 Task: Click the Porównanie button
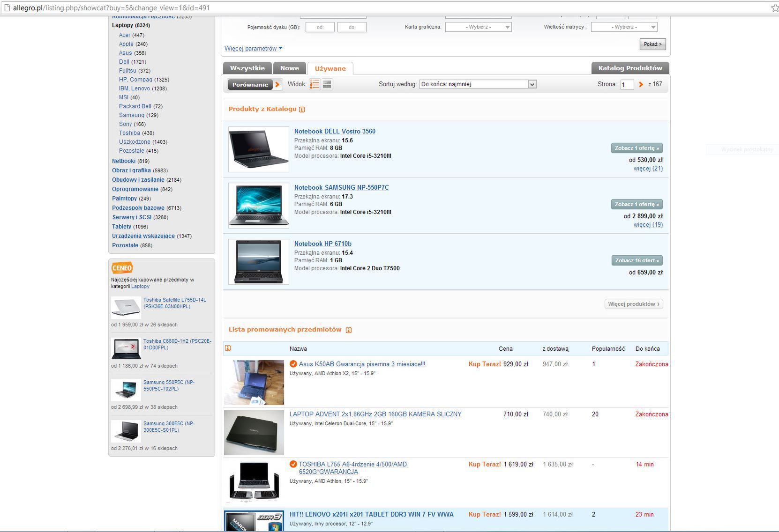click(255, 85)
